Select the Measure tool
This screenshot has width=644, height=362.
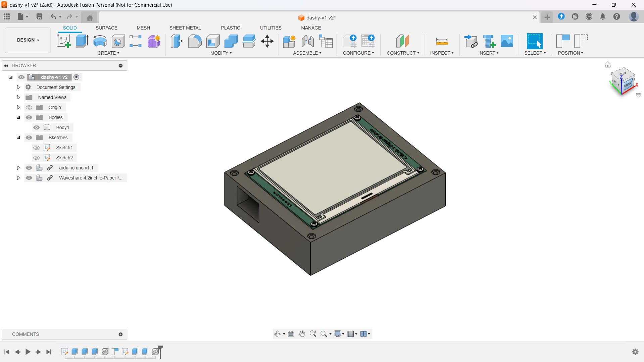click(x=442, y=41)
